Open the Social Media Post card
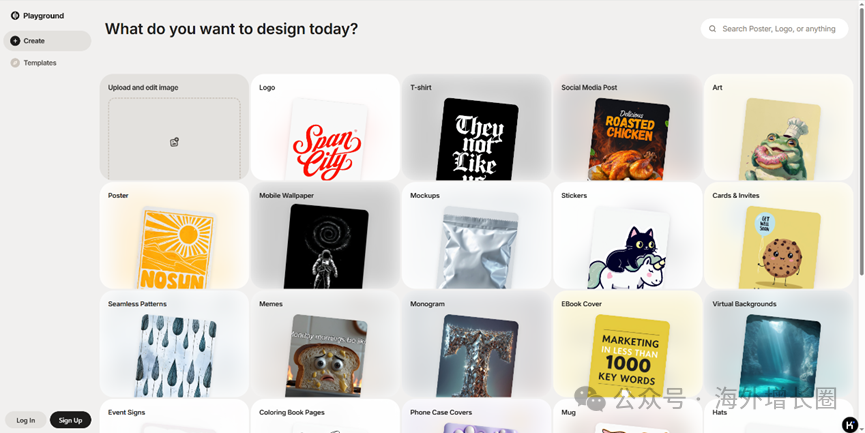The image size is (865, 433). (x=628, y=127)
